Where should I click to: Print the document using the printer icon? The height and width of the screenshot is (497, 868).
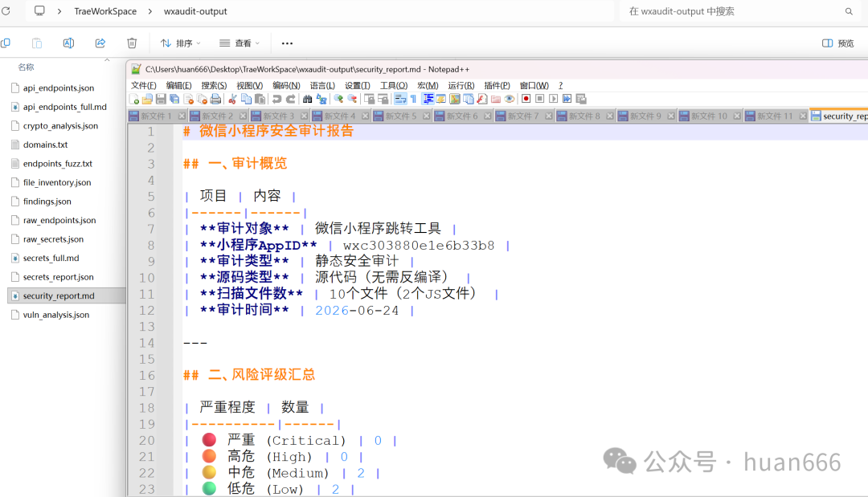click(215, 99)
